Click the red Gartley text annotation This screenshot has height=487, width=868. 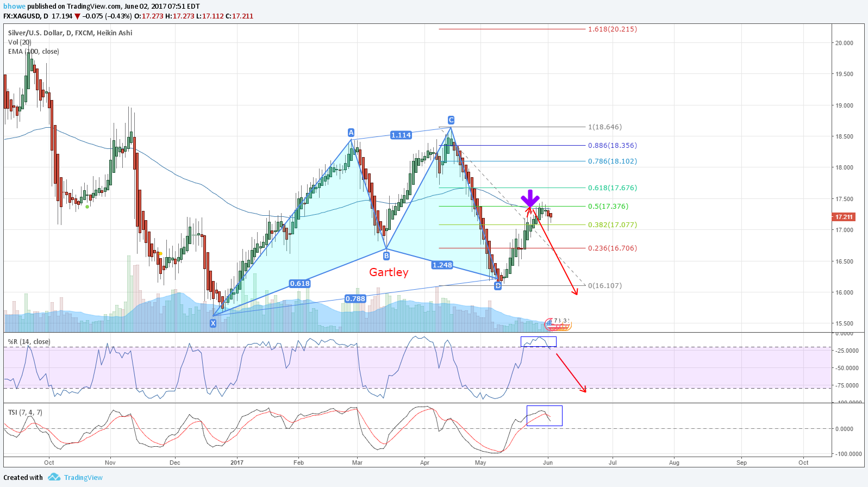(389, 272)
